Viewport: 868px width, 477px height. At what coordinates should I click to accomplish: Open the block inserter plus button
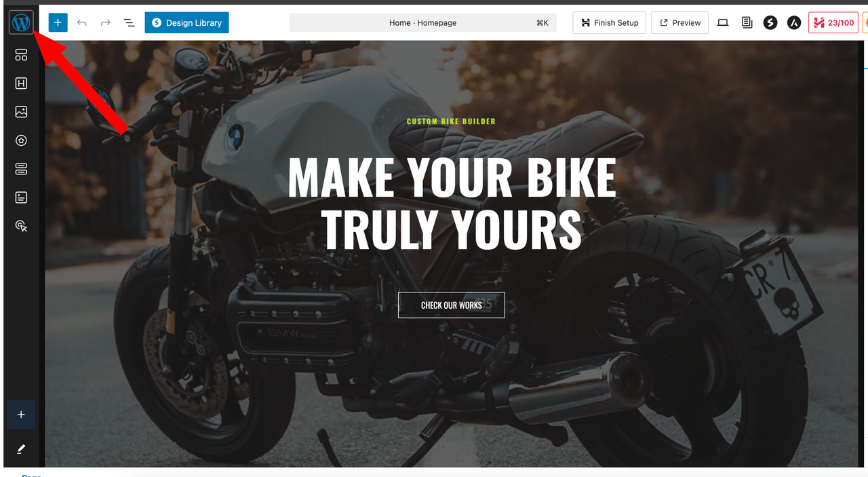[x=58, y=22]
